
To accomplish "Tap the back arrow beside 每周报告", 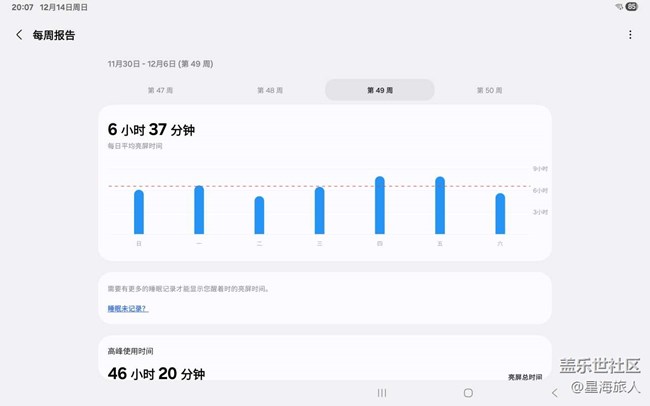I will [x=19, y=35].
